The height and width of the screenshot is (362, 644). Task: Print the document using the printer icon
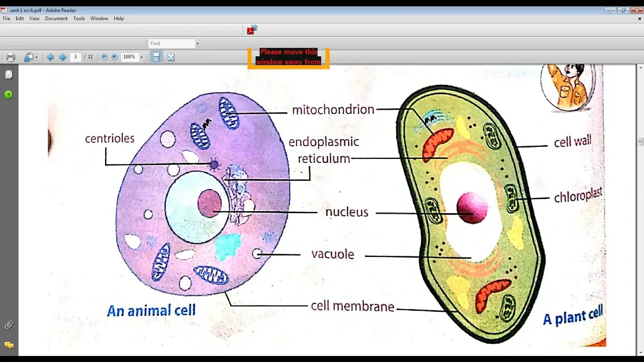pyautogui.click(x=11, y=57)
